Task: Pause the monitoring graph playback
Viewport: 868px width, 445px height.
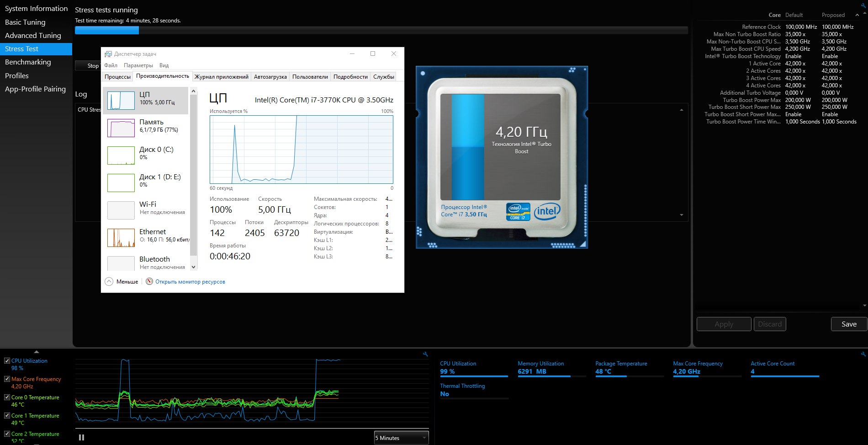Action: [81, 437]
